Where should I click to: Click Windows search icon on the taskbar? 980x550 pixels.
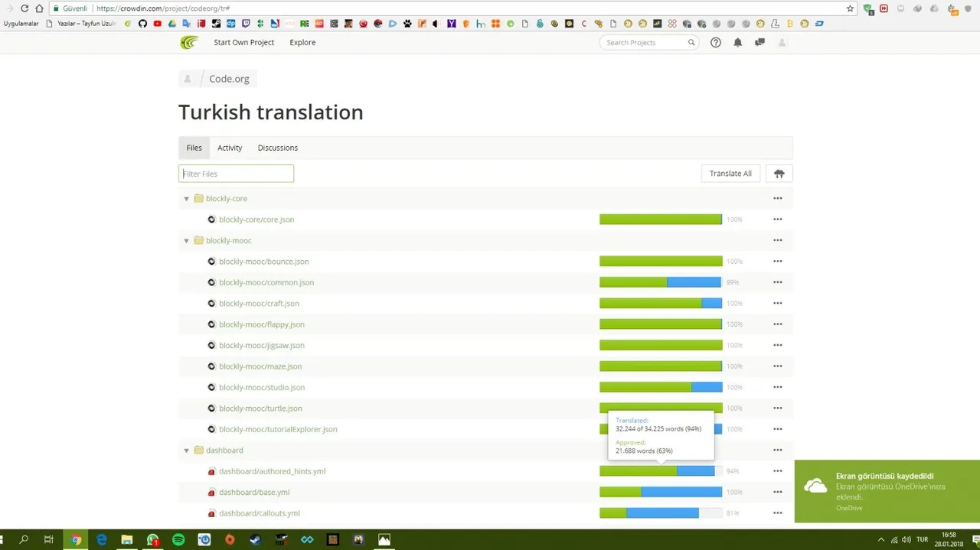click(x=24, y=539)
